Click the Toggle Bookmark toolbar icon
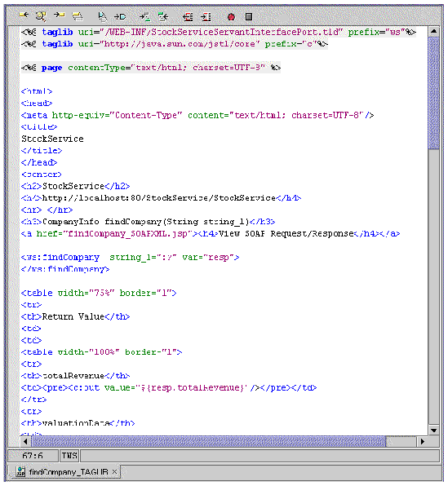Viewport: 448px width, 486px height. point(102,16)
